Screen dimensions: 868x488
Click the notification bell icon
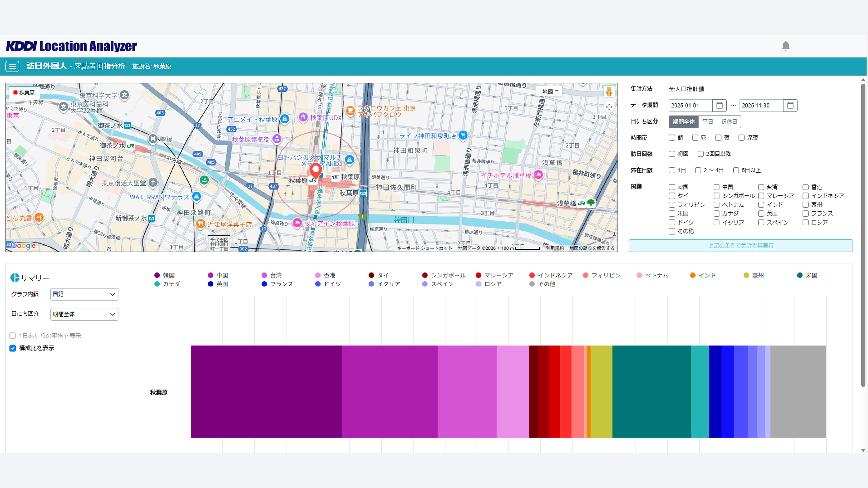785,46
